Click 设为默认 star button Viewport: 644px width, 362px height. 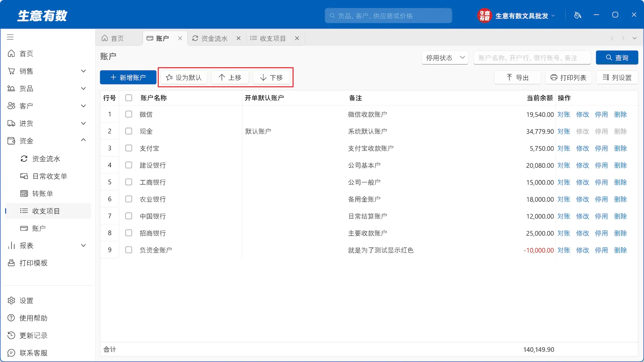pos(184,77)
